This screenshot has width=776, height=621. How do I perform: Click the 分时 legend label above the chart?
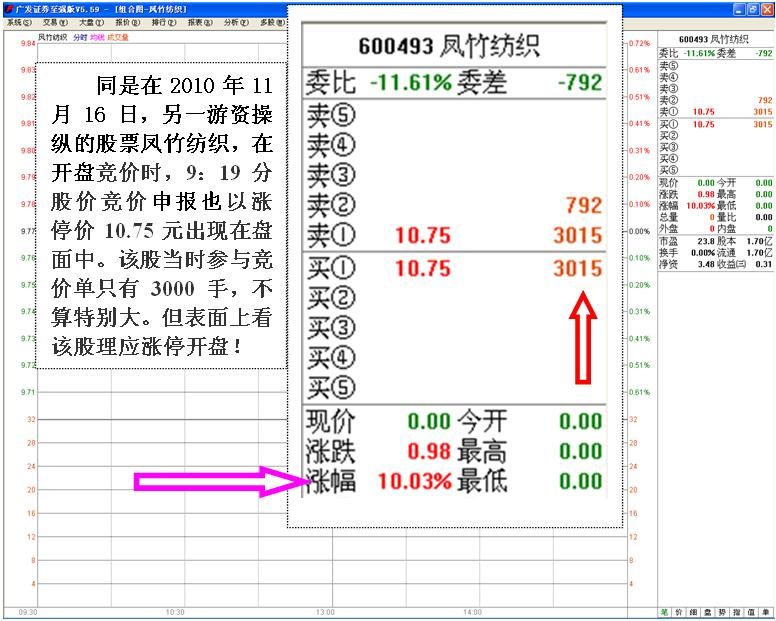80,37
